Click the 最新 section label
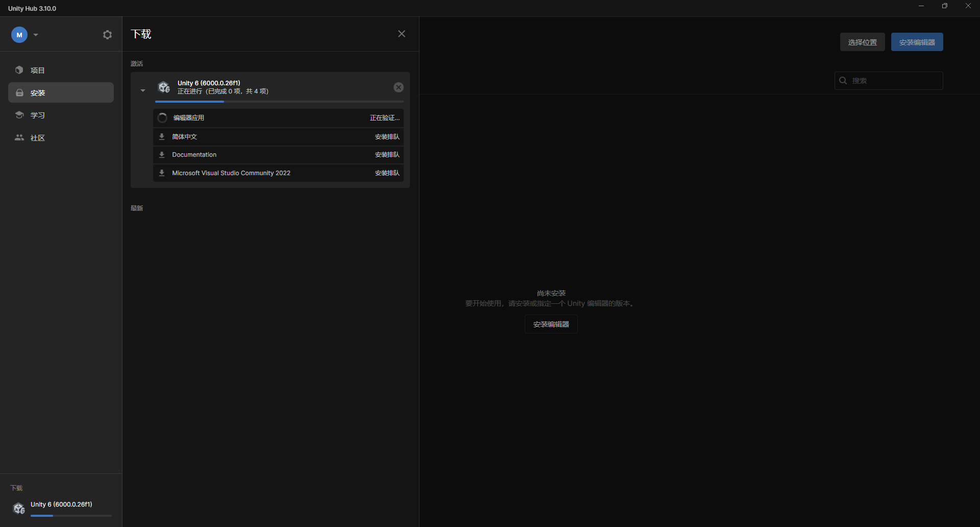The image size is (980, 527). click(137, 208)
